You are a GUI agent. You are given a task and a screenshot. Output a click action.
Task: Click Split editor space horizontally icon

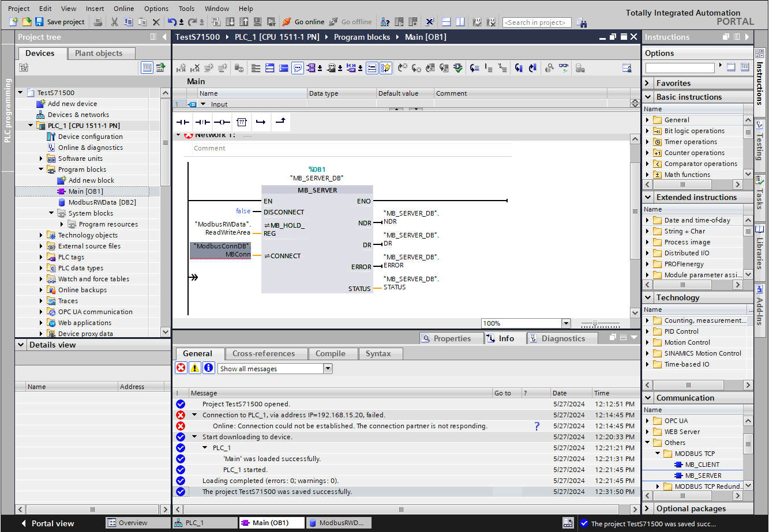[446, 22]
